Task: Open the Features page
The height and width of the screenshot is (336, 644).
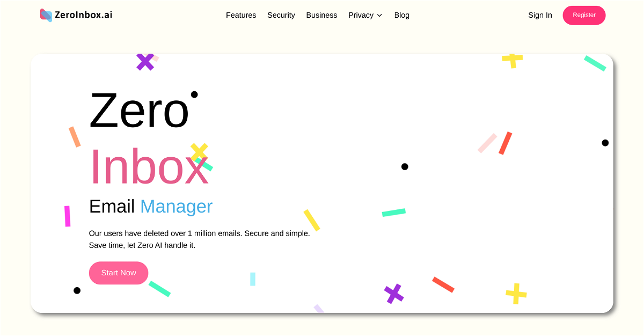Action: click(241, 15)
